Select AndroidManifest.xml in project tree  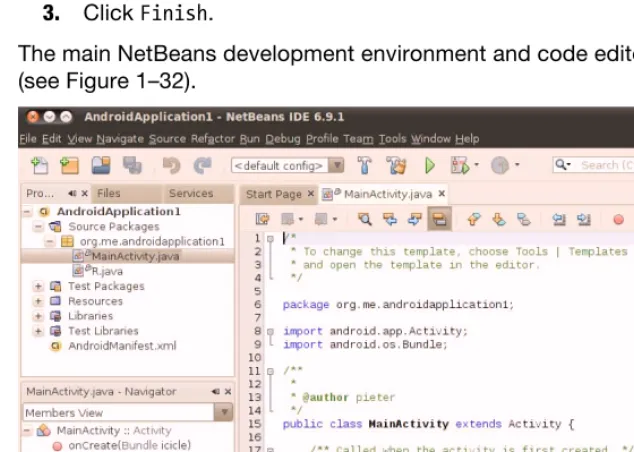coord(122,346)
